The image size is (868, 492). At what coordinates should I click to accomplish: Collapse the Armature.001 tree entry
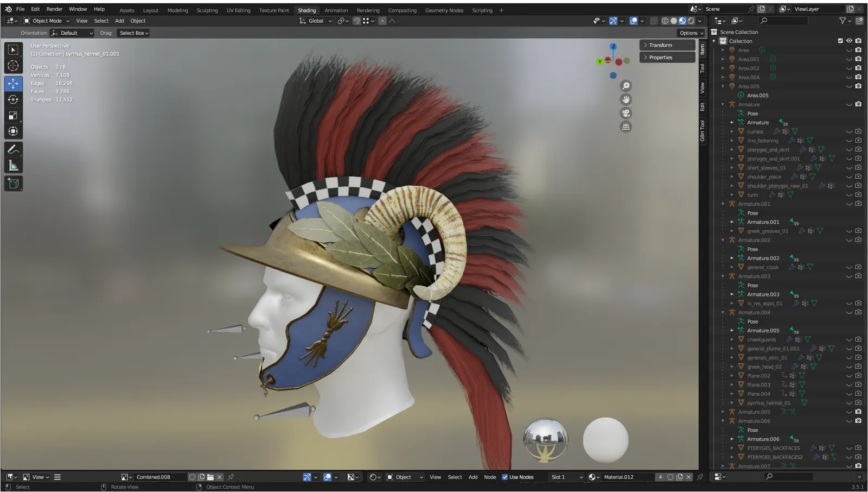[723, 204]
